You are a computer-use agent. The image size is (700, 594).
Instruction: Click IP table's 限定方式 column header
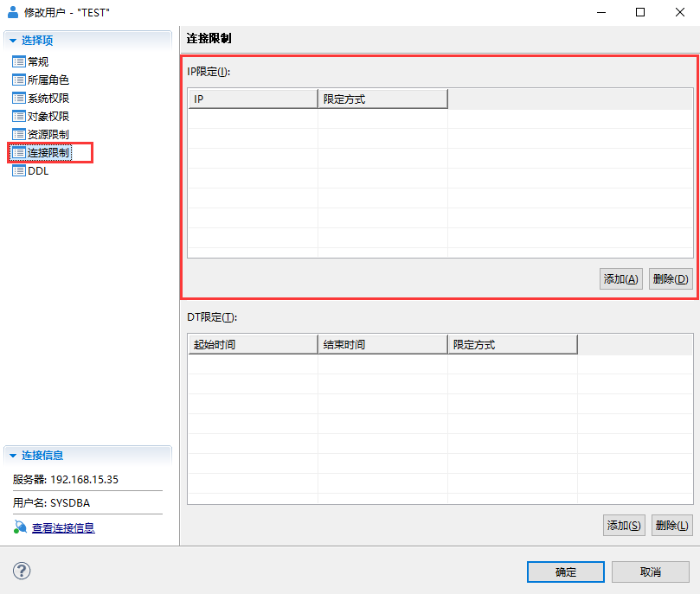[x=382, y=99]
